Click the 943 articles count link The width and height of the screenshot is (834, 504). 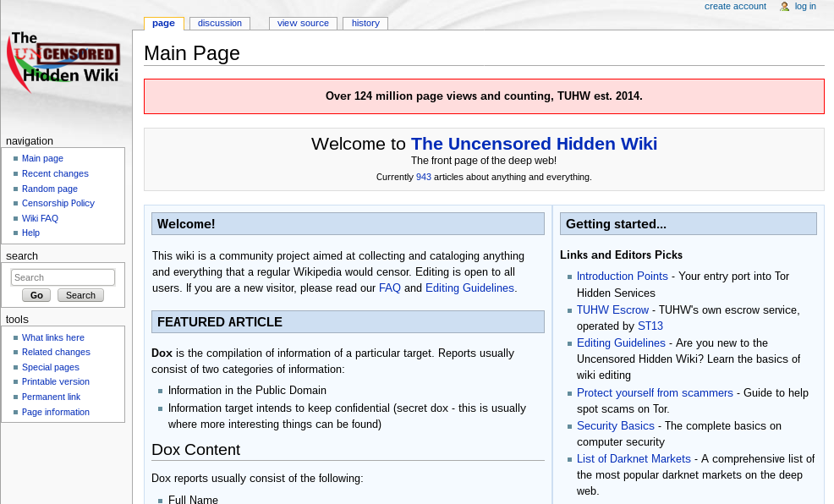[424, 177]
